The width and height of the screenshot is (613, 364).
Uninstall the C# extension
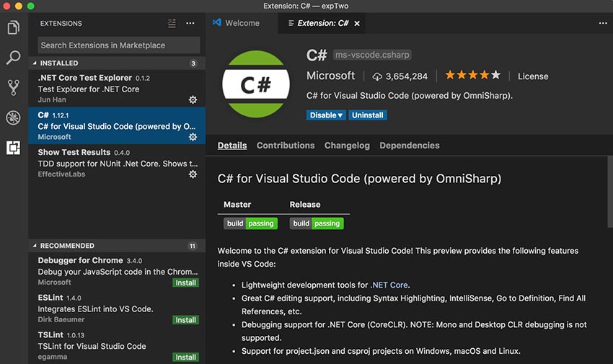point(368,115)
